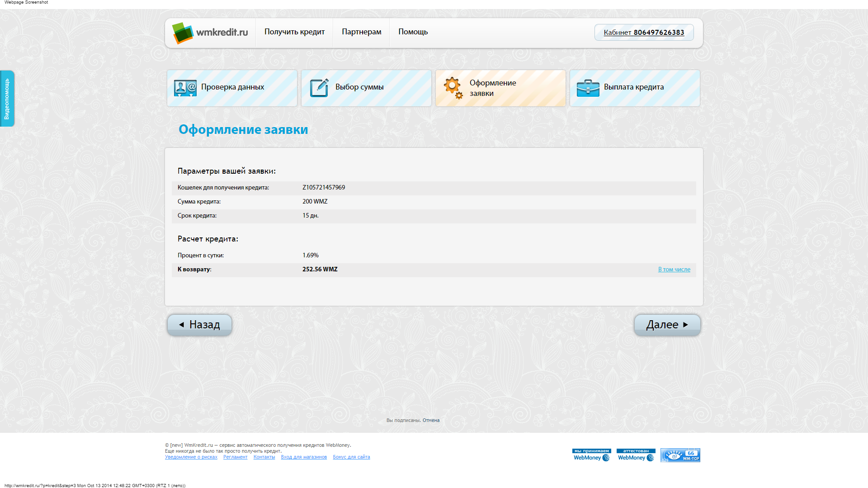
Task: Click the В том числе link
Action: click(674, 270)
